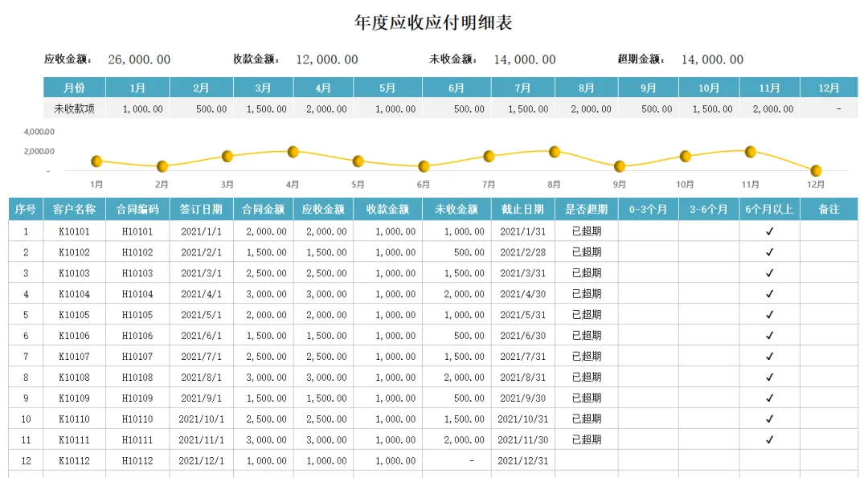Click the checkmark in row K10111
The width and height of the screenshot is (868, 478).
(x=769, y=439)
